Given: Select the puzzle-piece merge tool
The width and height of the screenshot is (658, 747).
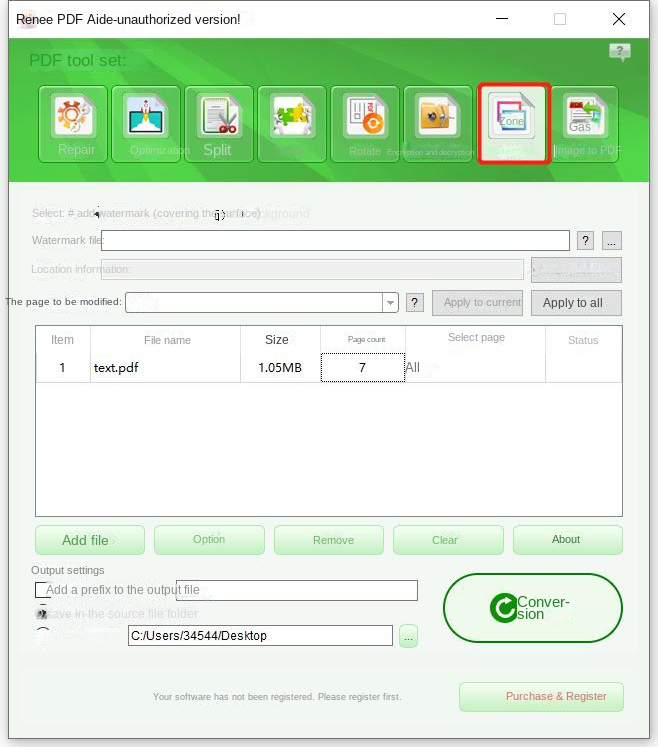Looking at the screenshot, I should coord(291,124).
